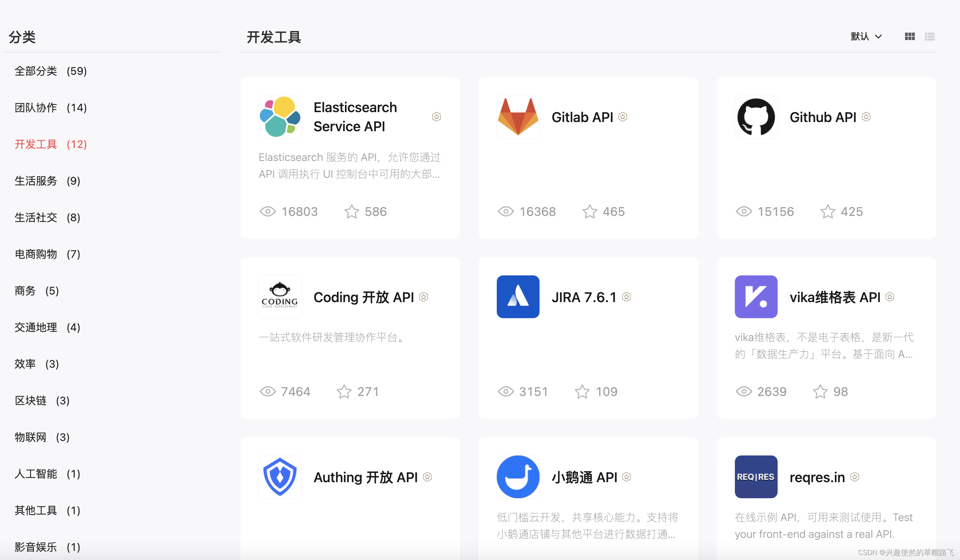
Task: Select 交通地理 (4) category
Action: pos(47,327)
